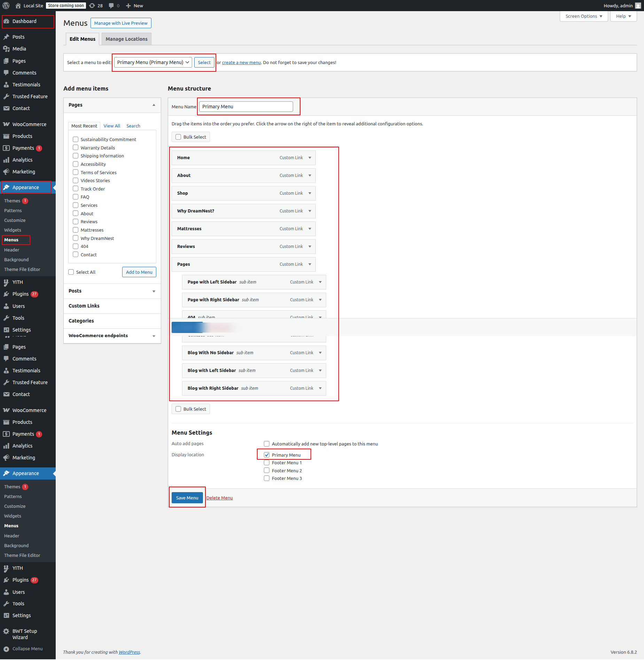Open the first Plugins icon in sidebar
The width and height of the screenshot is (644, 660).
pos(6,294)
